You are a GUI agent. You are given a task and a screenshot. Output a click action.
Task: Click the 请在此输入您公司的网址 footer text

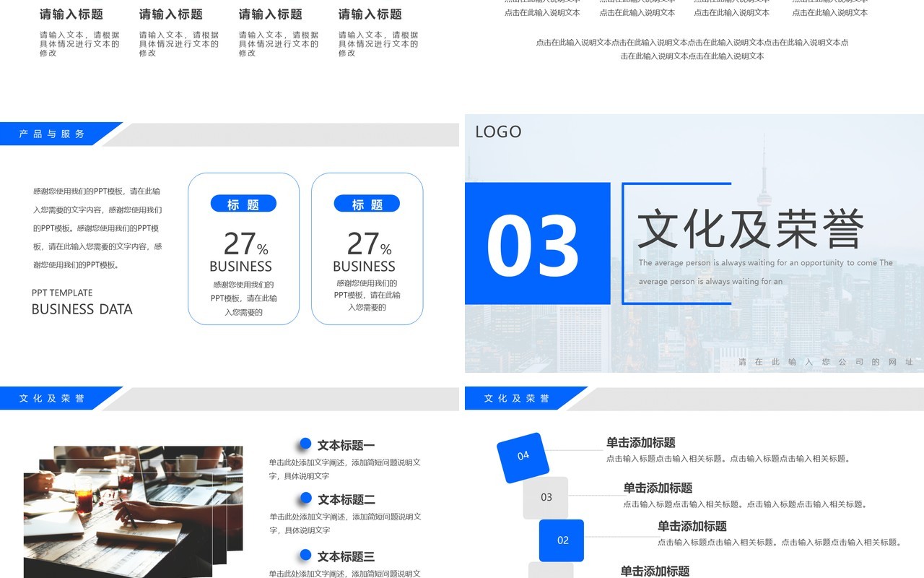826,362
